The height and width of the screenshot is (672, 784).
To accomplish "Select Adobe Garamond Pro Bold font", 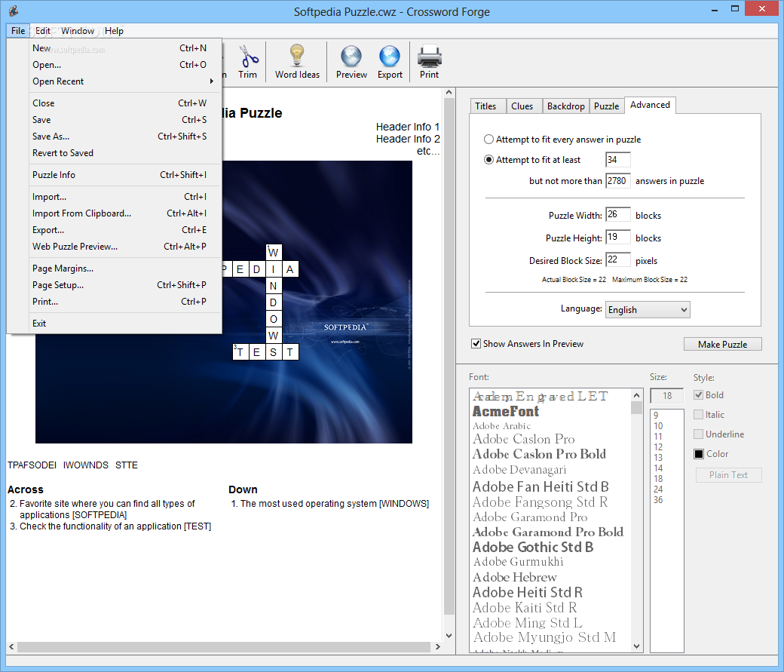I will click(548, 532).
